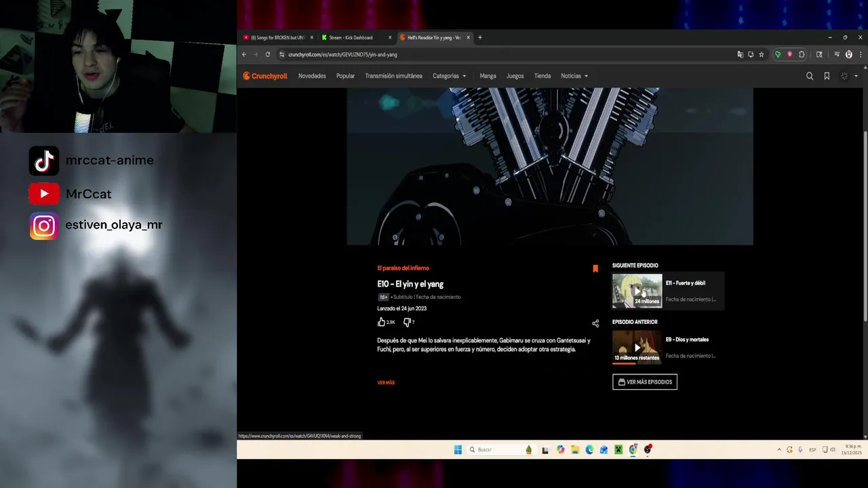Toggle the orange watchlist bookmark for the series
868x488 pixels.
pyautogui.click(x=595, y=268)
